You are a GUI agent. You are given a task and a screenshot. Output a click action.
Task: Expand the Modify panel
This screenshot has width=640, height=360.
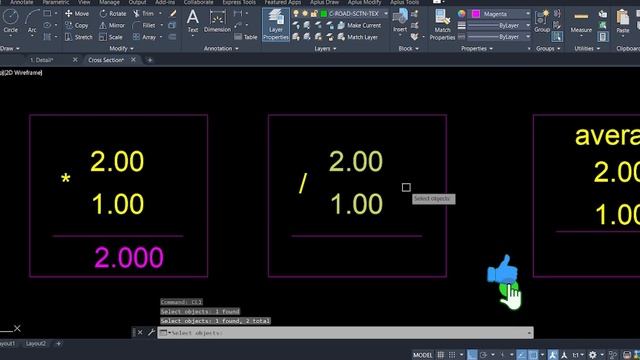click(122, 49)
